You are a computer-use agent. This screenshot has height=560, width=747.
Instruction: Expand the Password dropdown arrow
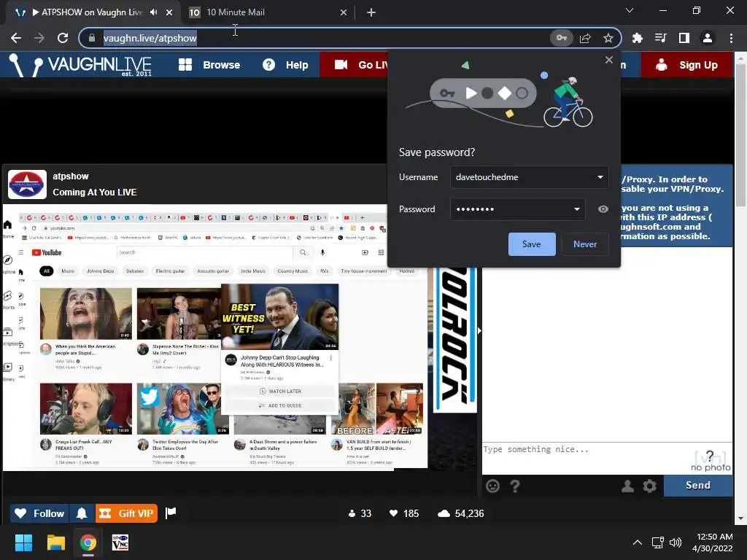[x=576, y=209]
